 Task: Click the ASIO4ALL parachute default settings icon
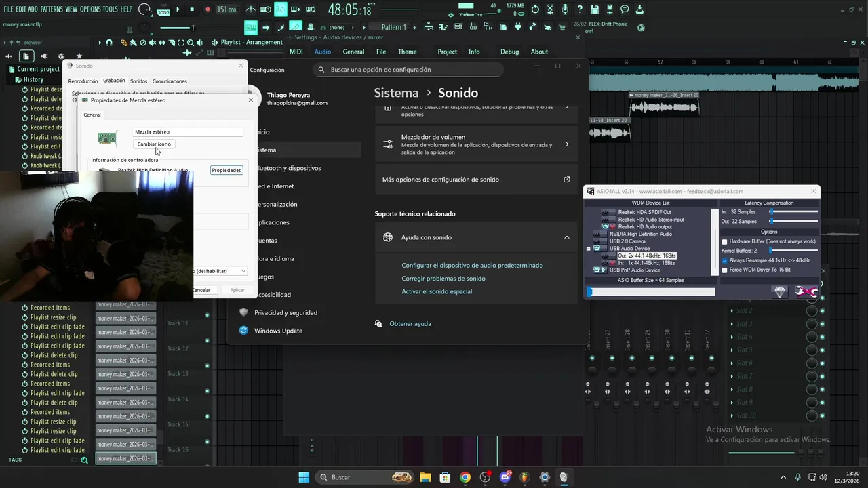pos(780,291)
